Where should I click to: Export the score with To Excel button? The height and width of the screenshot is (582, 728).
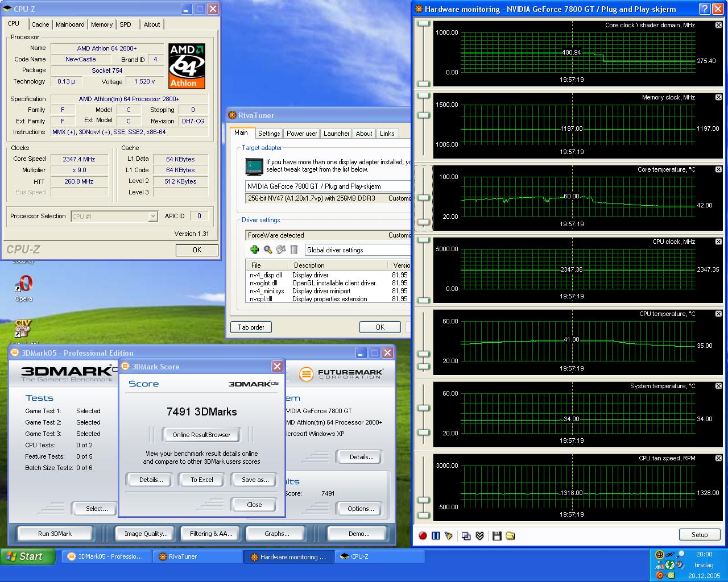coord(202,480)
